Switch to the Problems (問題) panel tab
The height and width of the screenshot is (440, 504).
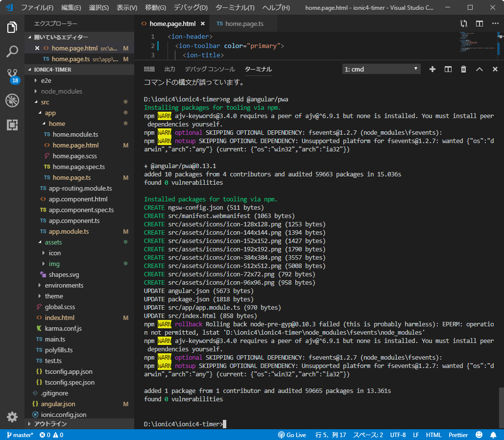point(149,69)
